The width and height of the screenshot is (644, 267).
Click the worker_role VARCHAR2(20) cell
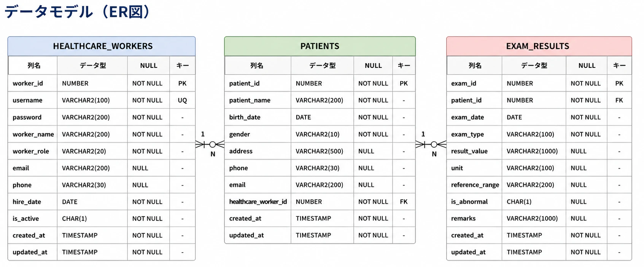(x=92, y=151)
